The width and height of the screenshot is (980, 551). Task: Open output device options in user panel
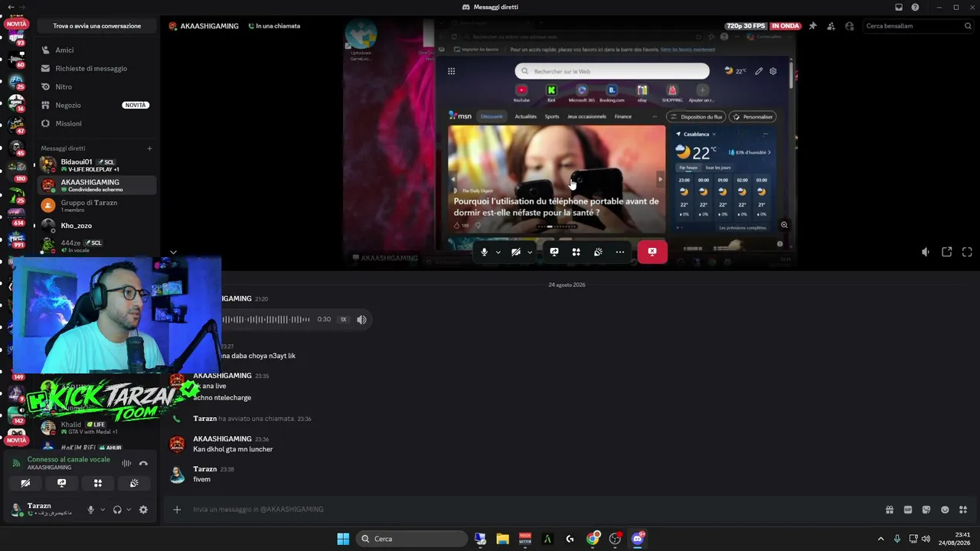tap(129, 510)
